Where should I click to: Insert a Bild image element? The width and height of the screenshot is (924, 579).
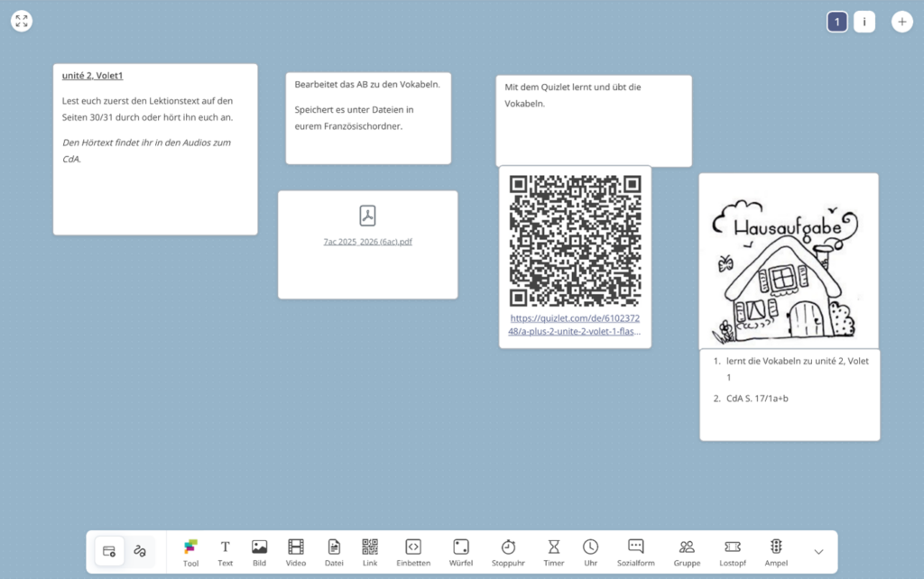pyautogui.click(x=259, y=552)
